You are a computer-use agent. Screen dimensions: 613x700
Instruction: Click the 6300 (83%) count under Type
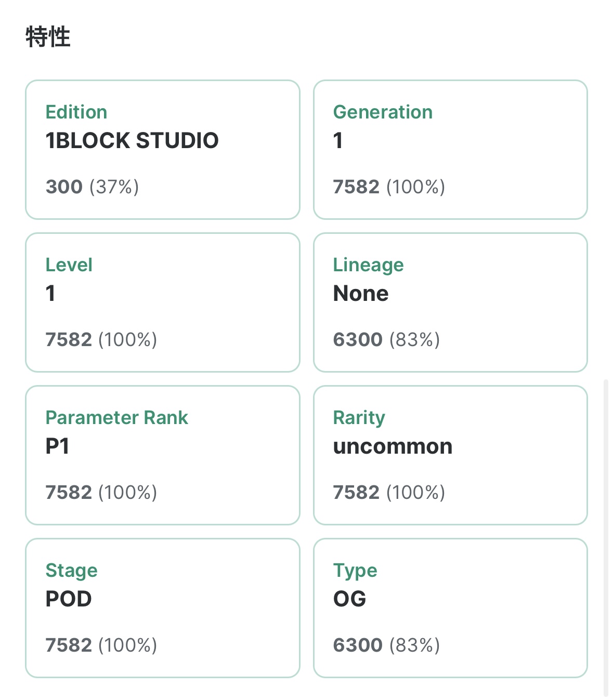coord(386,645)
